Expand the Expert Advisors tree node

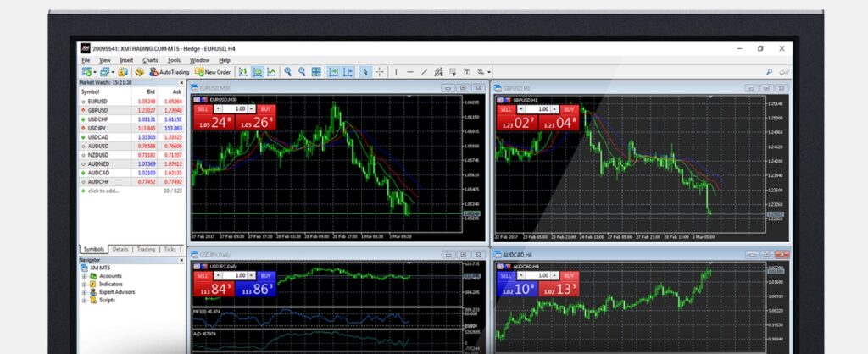click(84, 291)
